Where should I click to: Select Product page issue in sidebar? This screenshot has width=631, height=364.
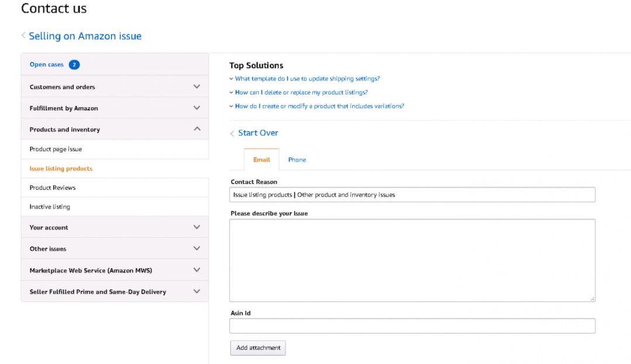click(56, 150)
